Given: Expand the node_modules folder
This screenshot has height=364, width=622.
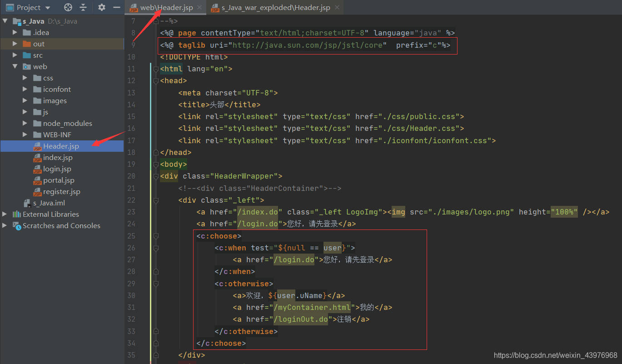Looking at the screenshot, I should (x=25, y=123).
